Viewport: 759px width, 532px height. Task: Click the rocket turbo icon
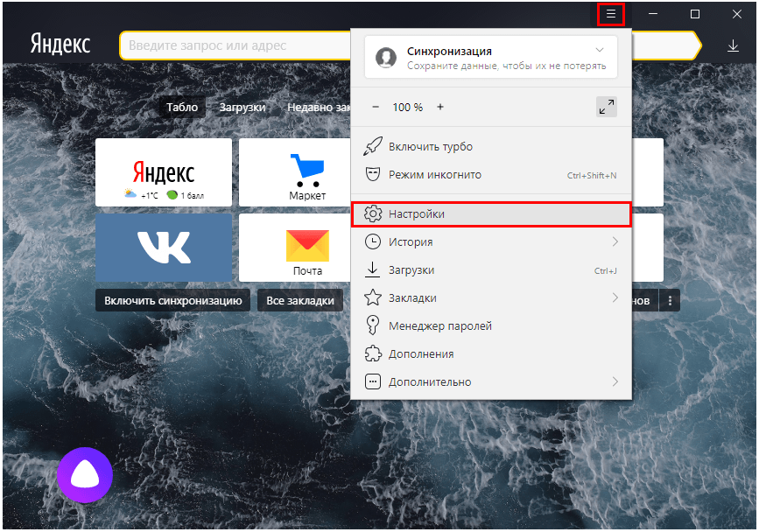coord(373,146)
